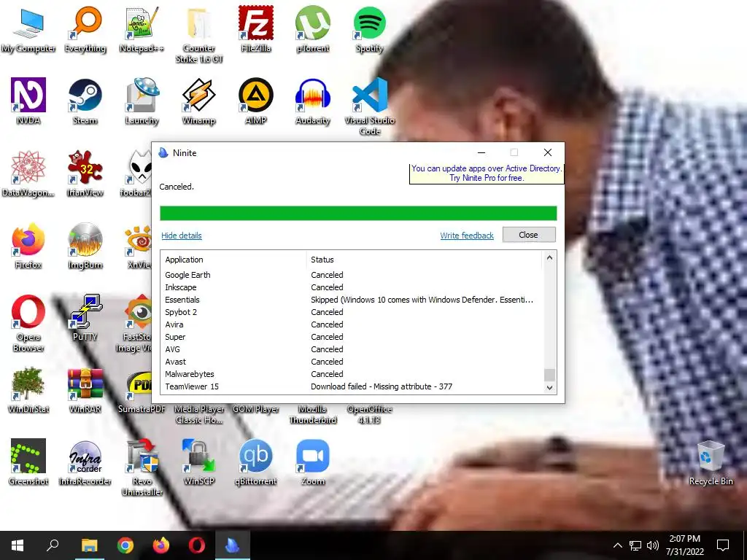Screen dimensions: 747x560
Task: Select the Malwarebytes row
Action: [352, 374]
